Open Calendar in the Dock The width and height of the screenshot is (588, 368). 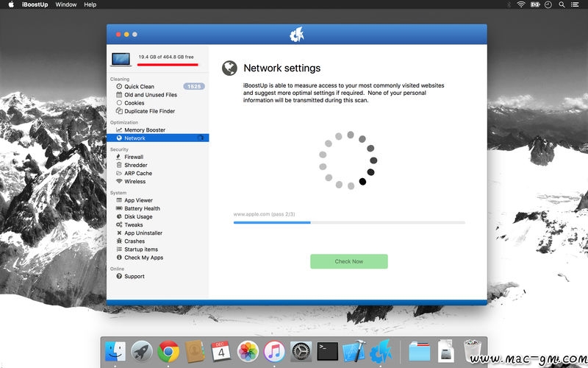pyautogui.click(x=221, y=352)
